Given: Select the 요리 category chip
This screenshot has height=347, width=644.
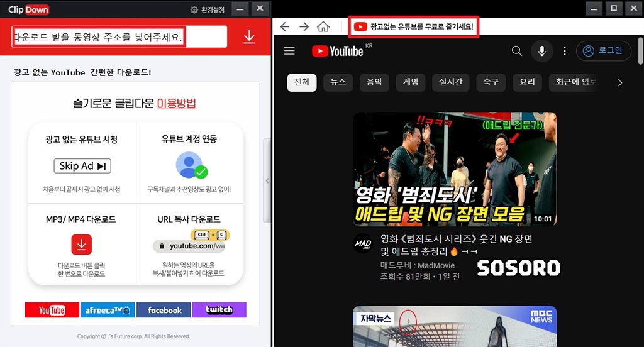Looking at the screenshot, I should (x=527, y=82).
